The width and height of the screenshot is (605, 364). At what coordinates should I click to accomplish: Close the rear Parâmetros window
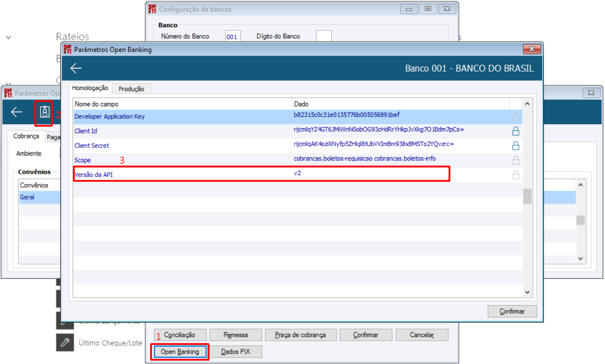591,93
